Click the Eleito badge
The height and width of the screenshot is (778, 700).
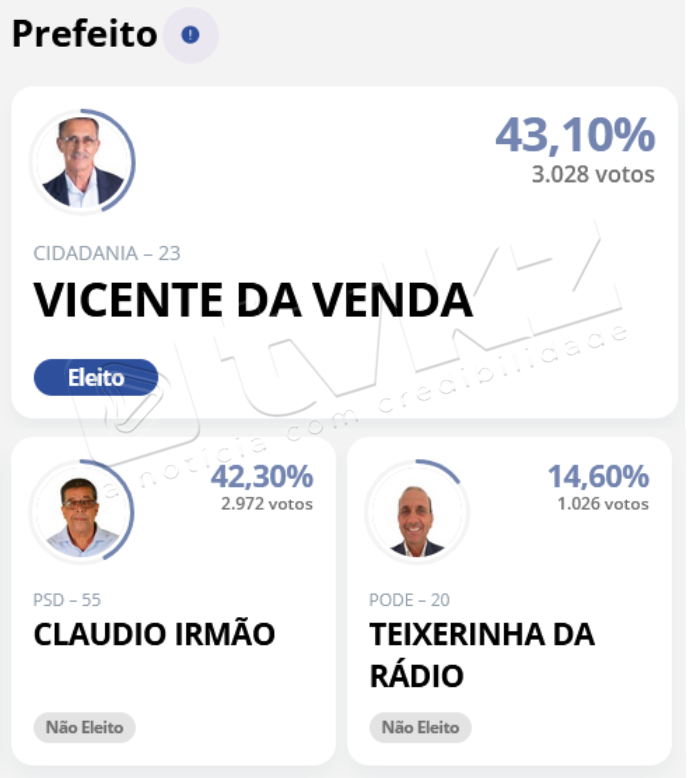96,377
